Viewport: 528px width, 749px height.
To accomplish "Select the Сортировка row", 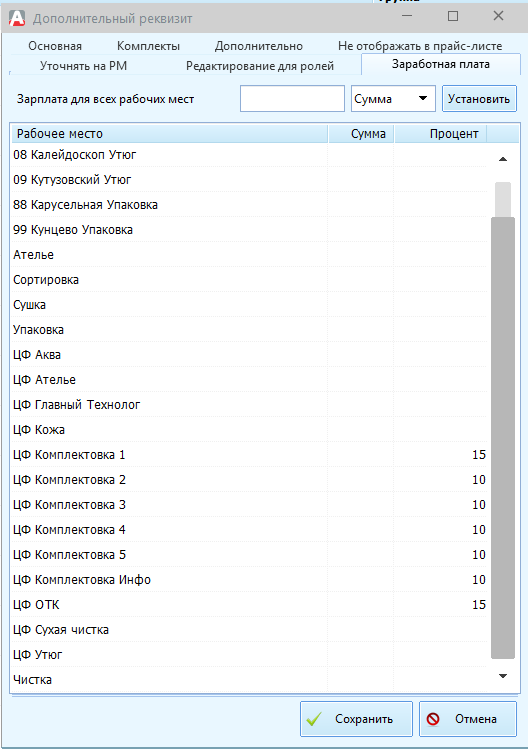I will (249, 279).
